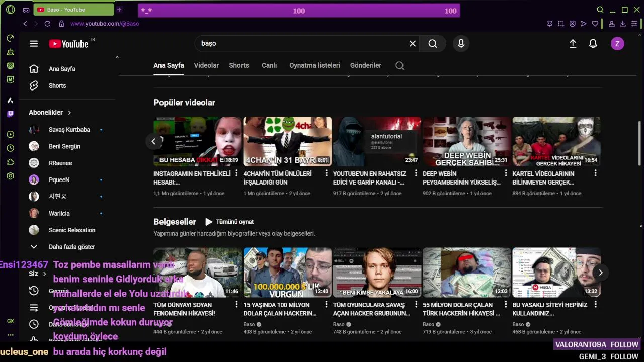The width and height of the screenshot is (644, 362).
Task: Switch to Canlı tab
Action: click(269, 65)
